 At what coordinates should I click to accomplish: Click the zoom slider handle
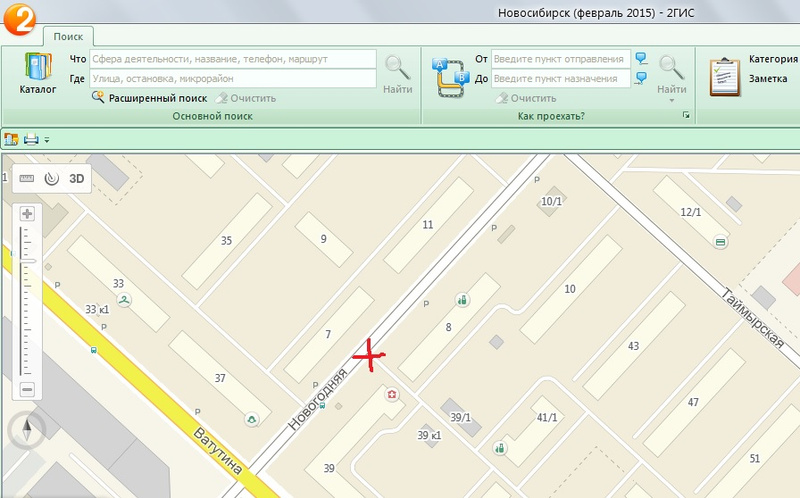click(28, 261)
